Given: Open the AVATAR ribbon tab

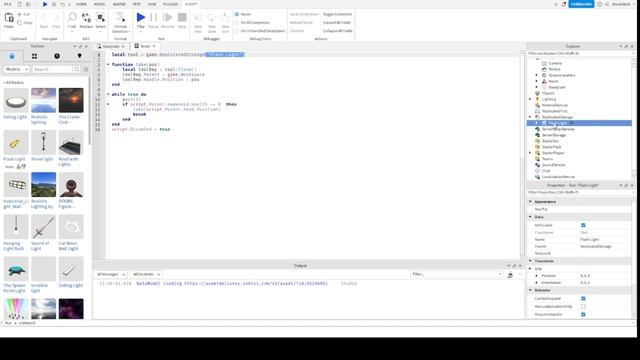Looking at the screenshot, I should 119,4.
